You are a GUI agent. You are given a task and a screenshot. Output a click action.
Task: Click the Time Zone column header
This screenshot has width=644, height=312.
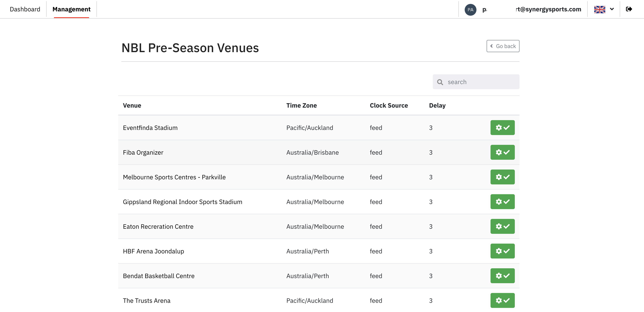pos(301,105)
